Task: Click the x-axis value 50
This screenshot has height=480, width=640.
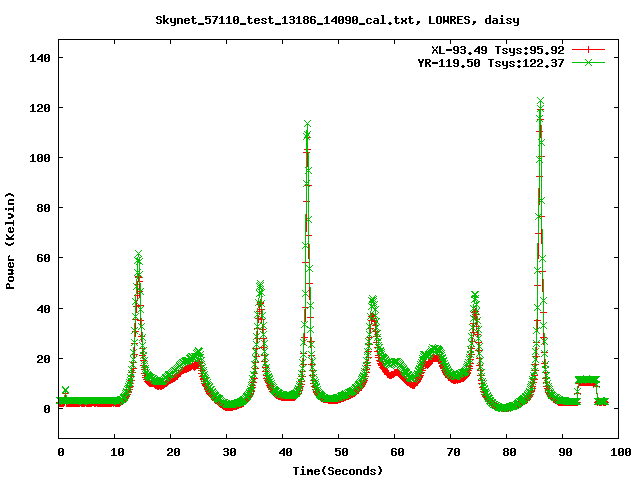Action: [x=341, y=452]
